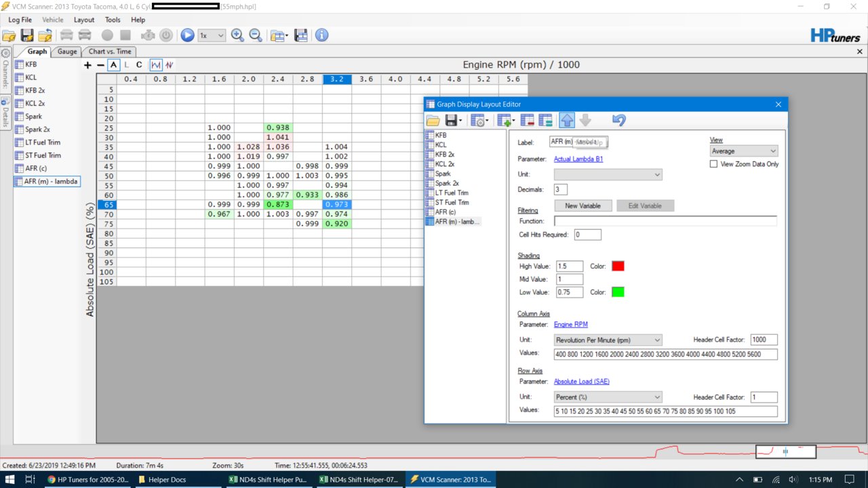The width and height of the screenshot is (868, 488).
Task: Click the Filtering Function input field
Action: pos(665,221)
